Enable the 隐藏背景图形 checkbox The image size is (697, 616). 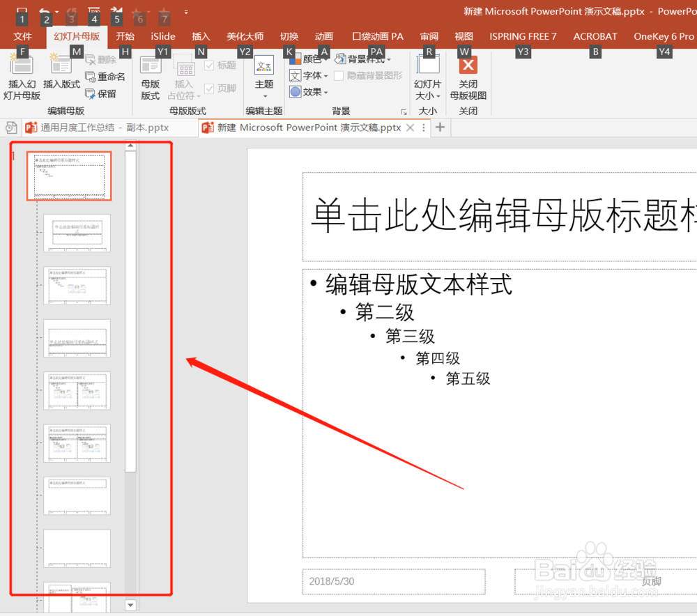pos(339,77)
